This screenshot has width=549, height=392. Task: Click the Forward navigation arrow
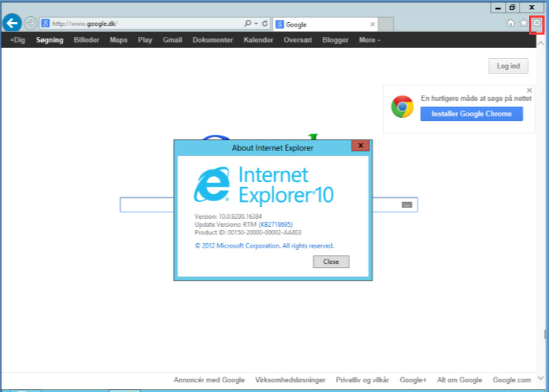click(31, 24)
